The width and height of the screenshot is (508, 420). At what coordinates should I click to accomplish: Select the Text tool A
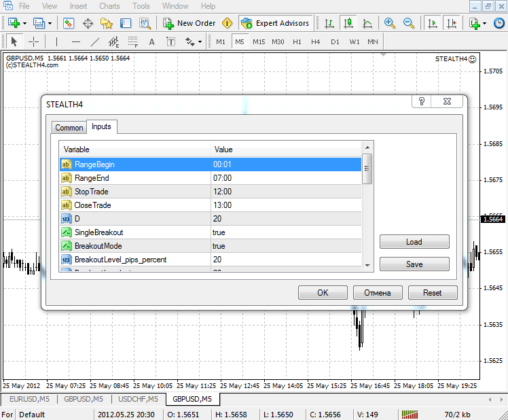(x=151, y=41)
